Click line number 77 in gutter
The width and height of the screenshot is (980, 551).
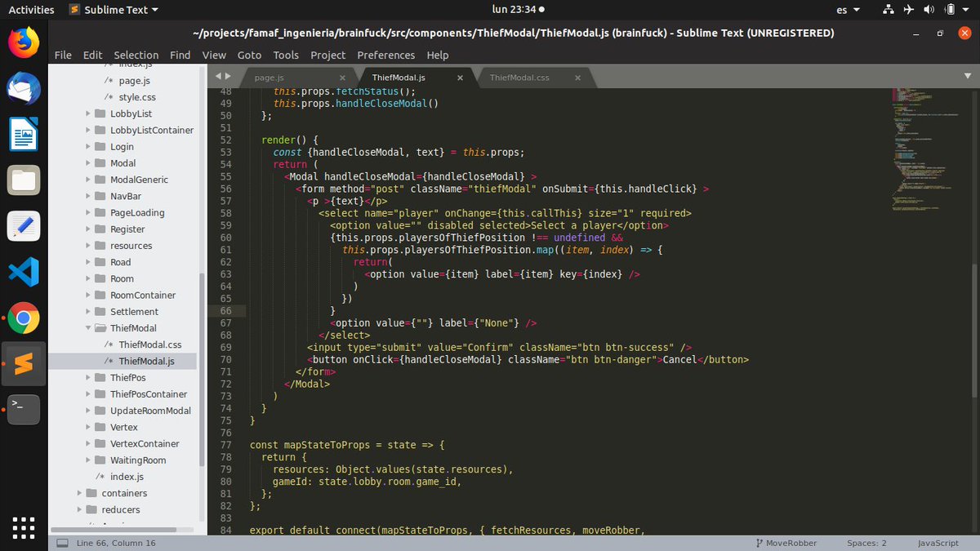pyautogui.click(x=225, y=445)
